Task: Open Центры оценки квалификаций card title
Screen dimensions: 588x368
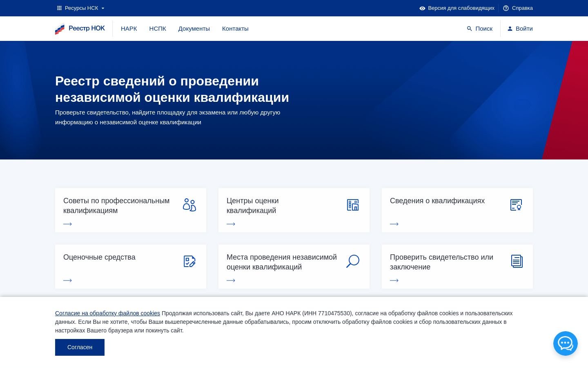Action: pos(253,206)
